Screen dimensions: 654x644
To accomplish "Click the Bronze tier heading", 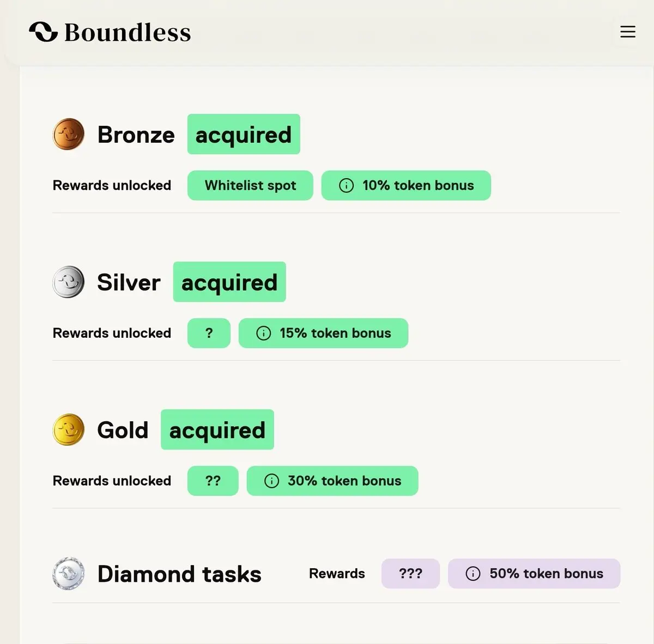I will (136, 135).
